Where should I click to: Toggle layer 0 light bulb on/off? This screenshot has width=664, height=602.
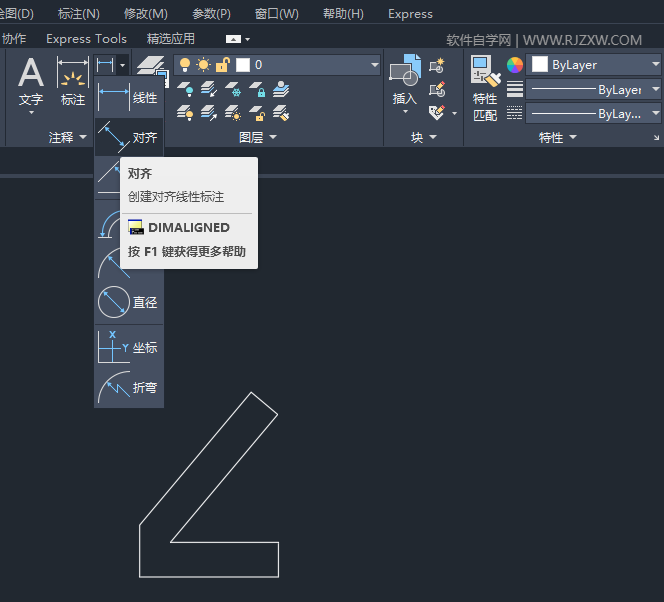click(x=185, y=65)
